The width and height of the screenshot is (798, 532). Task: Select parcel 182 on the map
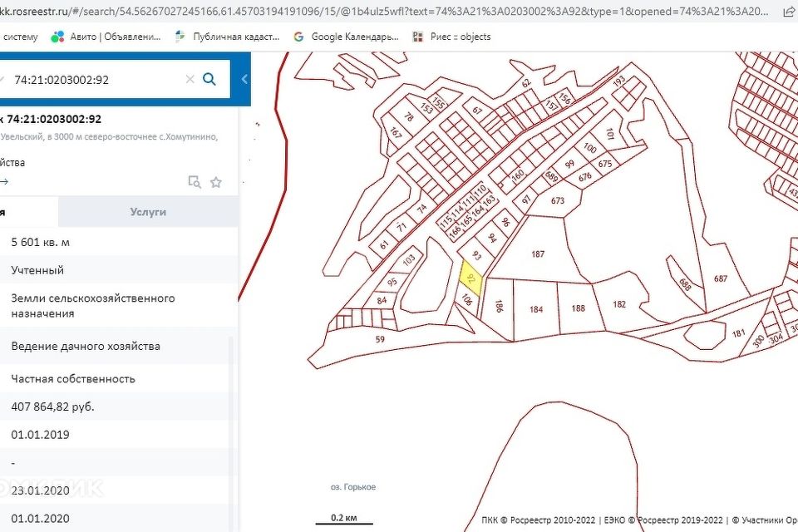click(x=619, y=304)
